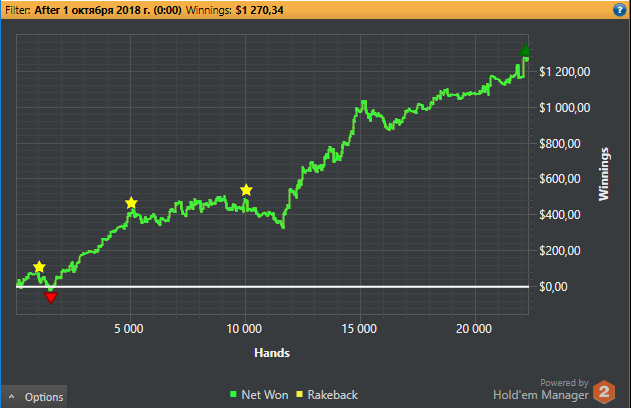Screen dimensions: 631x408
Task: Click the $800,00 axis label
Action: 560,144
